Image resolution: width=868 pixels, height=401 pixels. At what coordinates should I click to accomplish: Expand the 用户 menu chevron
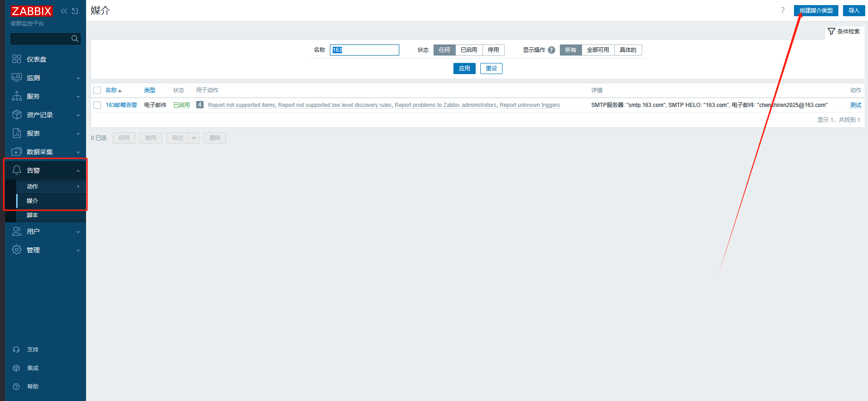coord(78,232)
